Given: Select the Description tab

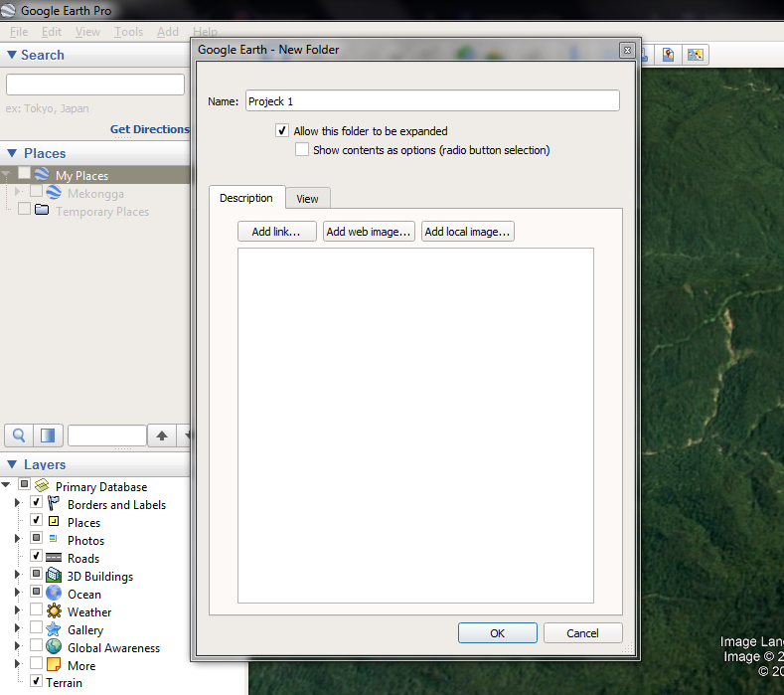Looking at the screenshot, I should (246, 198).
